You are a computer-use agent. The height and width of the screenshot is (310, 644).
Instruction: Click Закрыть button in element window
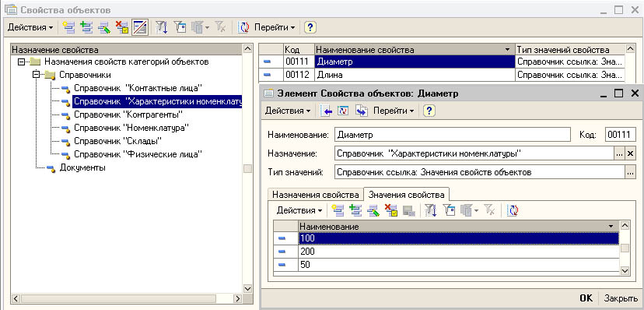[621, 298]
